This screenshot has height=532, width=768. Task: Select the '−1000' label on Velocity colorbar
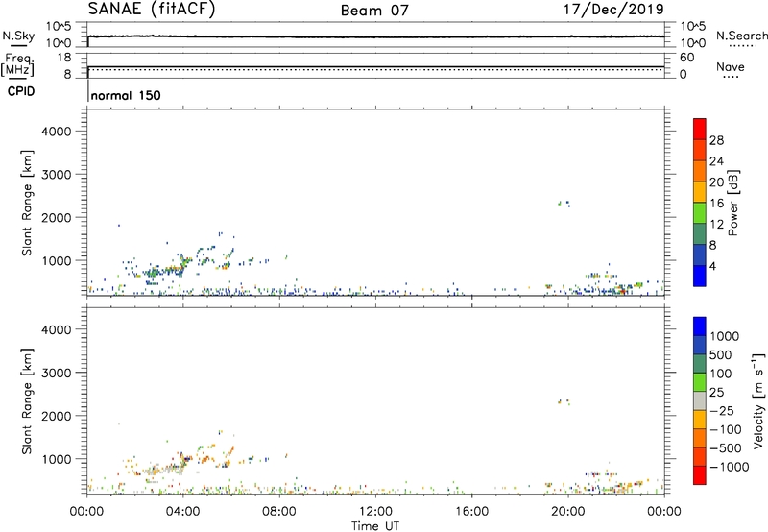729,467
